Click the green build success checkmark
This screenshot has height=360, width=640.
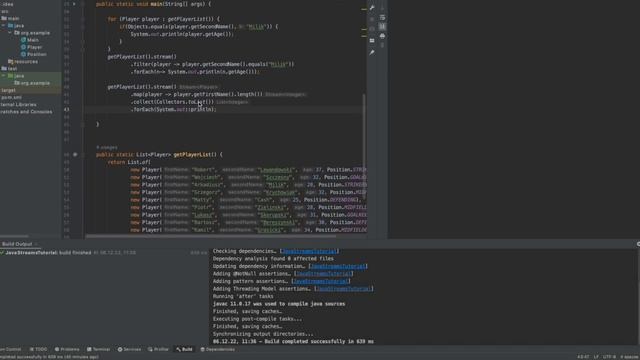click(2, 253)
